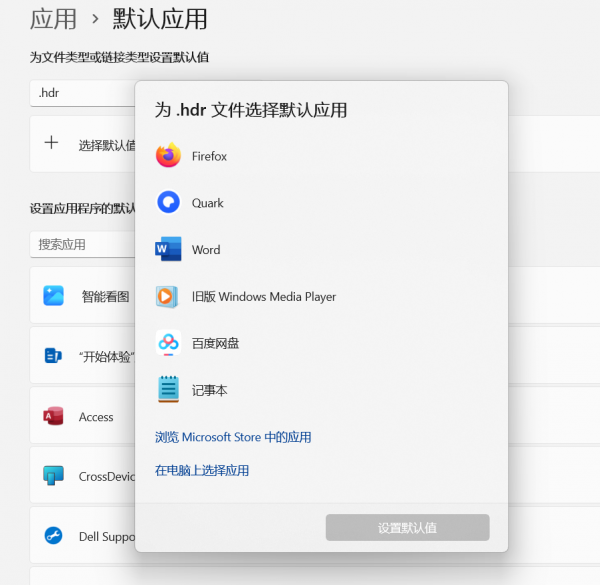Viewport: 600px width, 585px height.
Task: Click the Quark label text
Action: pos(207,203)
